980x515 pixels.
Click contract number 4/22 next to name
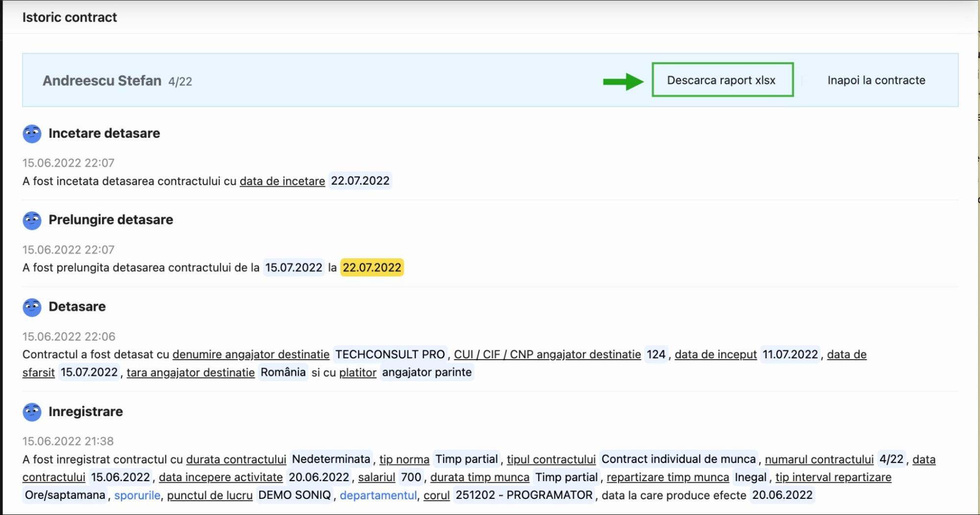pyautogui.click(x=180, y=81)
